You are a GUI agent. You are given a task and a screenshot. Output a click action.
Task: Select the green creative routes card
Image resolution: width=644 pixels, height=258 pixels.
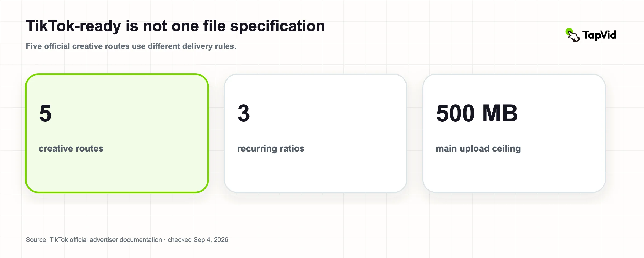[x=117, y=133]
